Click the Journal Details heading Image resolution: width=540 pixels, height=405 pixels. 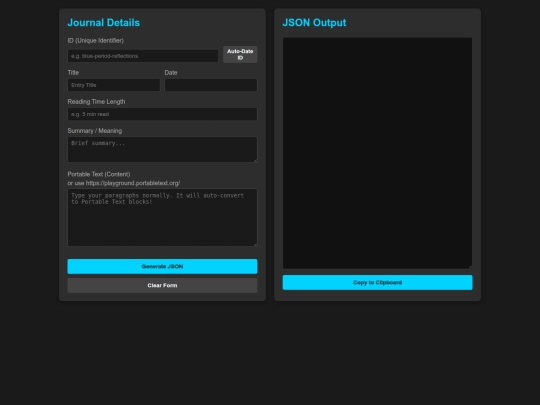point(104,23)
